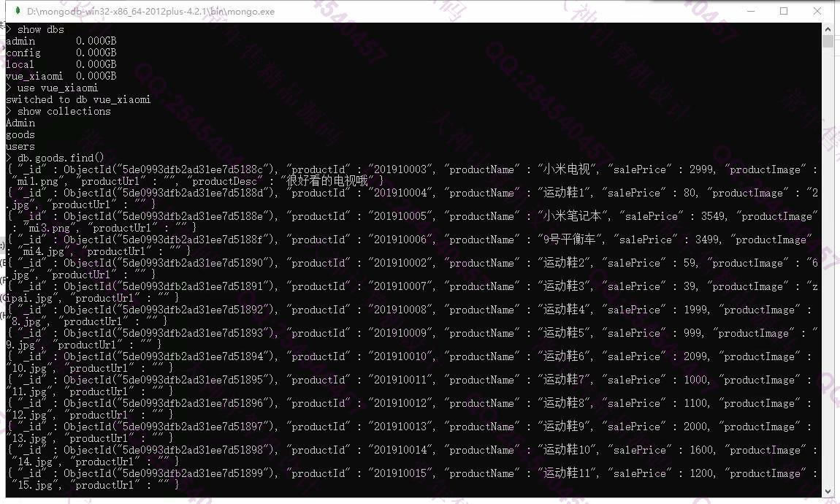
Task: Click image filename "mi1.png"
Action: [37, 182]
